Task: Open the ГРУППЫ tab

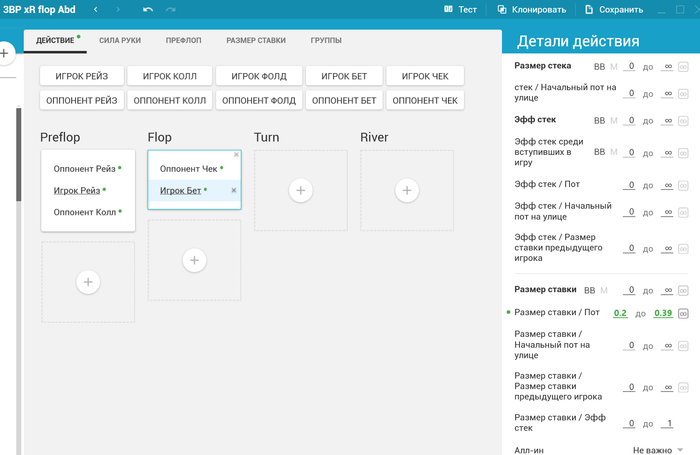Action: pyautogui.click(x=326, y=40)
